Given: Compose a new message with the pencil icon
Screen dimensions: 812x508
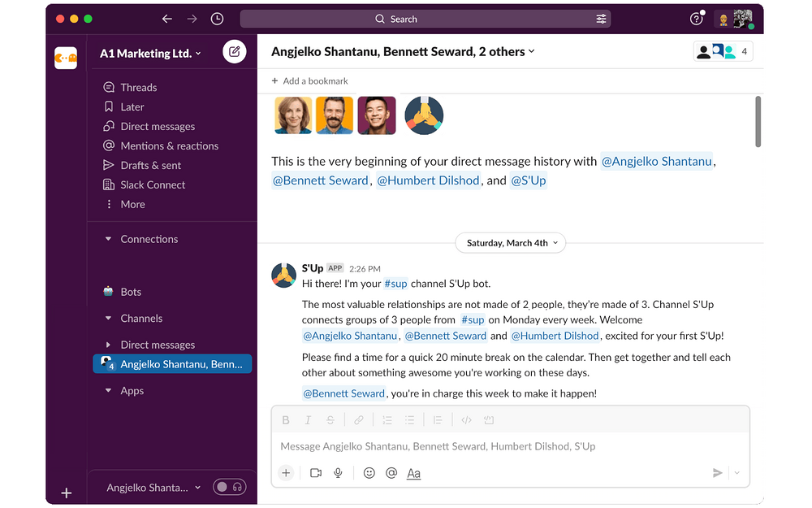Looking at the screenshot, I should (234, 52).
